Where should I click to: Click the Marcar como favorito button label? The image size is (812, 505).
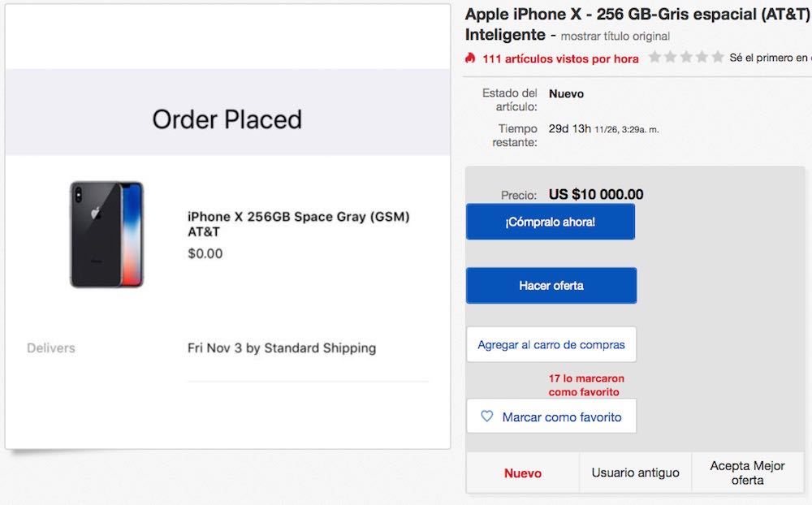(562, 417)
